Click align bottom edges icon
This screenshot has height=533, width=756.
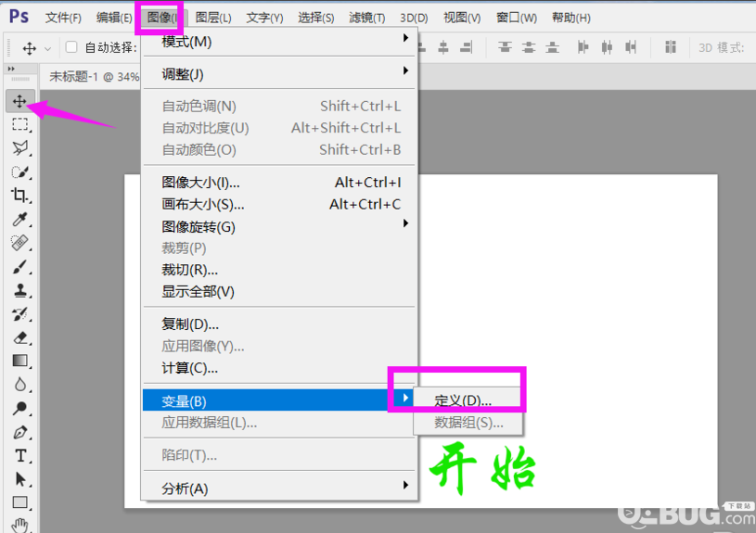click(552, 47)
